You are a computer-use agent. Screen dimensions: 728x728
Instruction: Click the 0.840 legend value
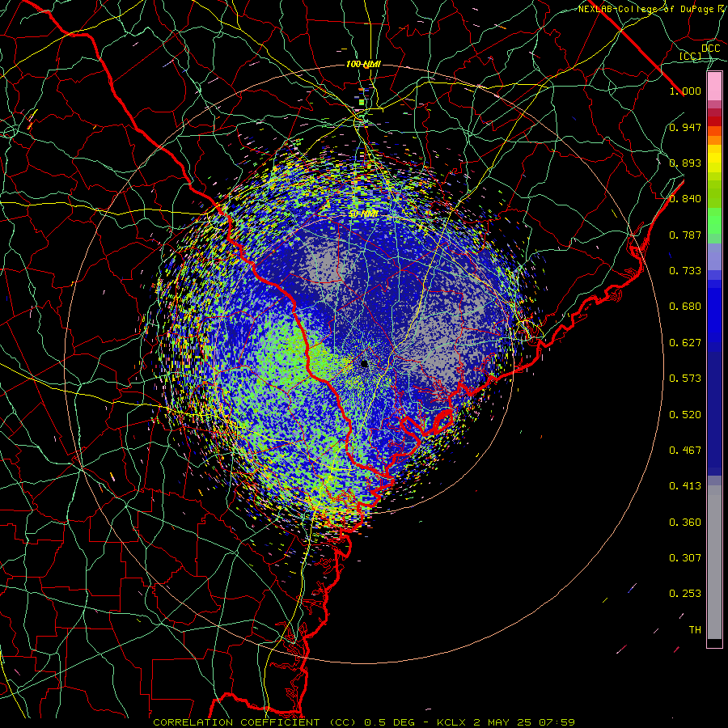[x=685, y=199]
